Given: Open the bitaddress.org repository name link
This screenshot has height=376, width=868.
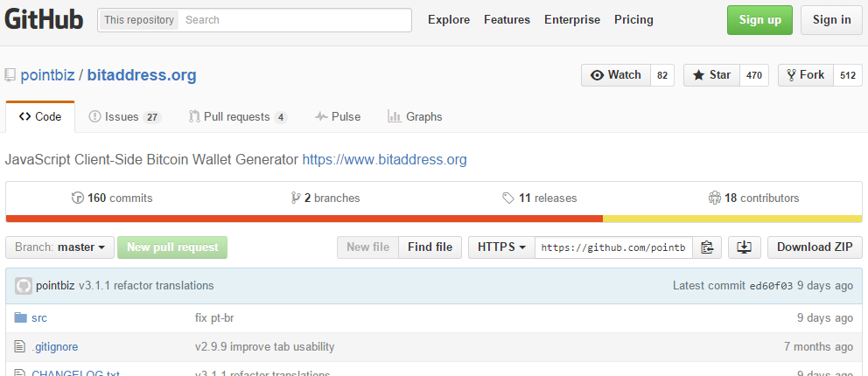Looking at the screenshot, I should (x=142, y=75).
